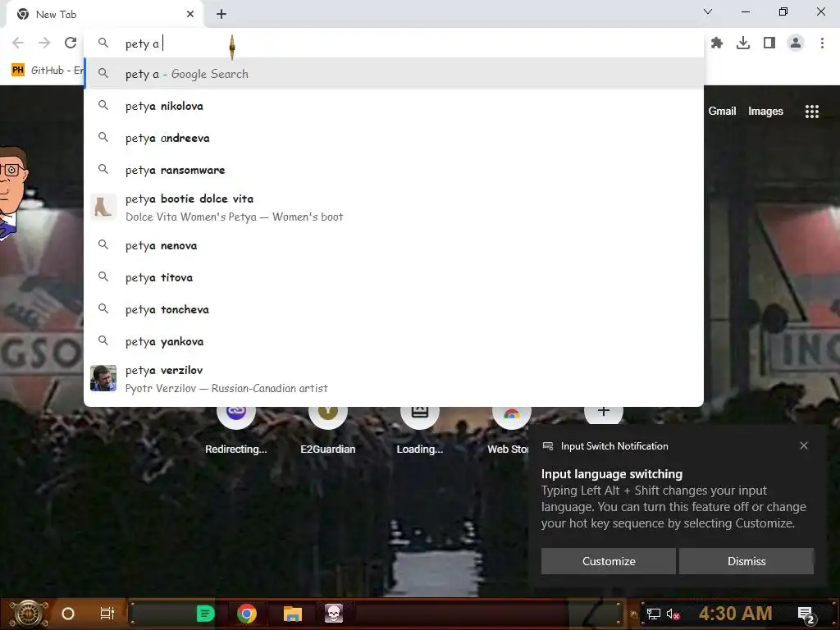This screenshot has height=630, width=840.
Task: Click the Cortana circle icon on taskbar
Action: (68, 614)
